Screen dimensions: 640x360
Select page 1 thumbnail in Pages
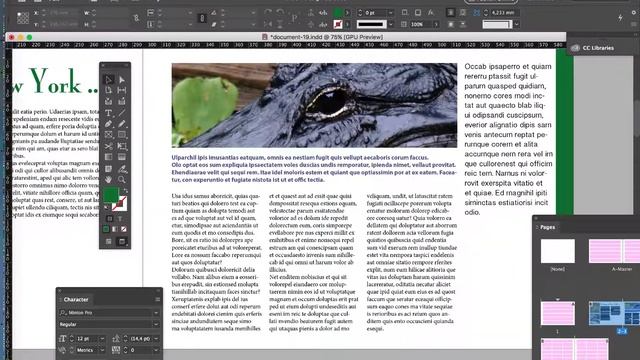558,313
